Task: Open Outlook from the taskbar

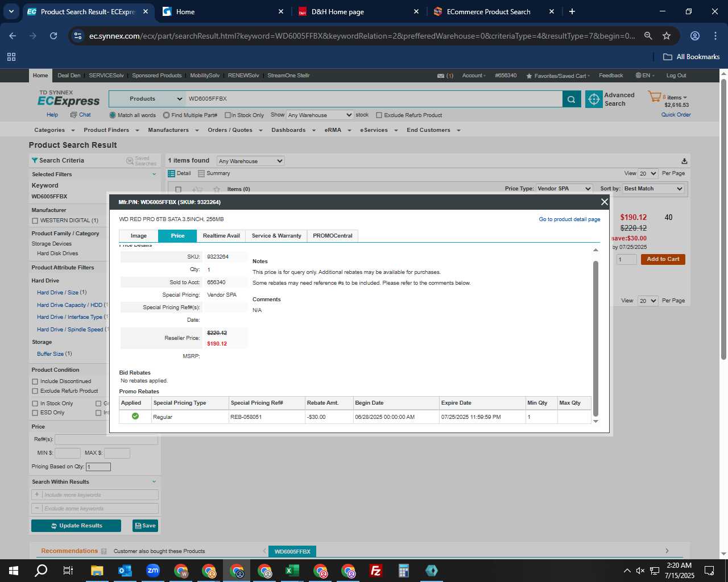Action: point(125,571)
